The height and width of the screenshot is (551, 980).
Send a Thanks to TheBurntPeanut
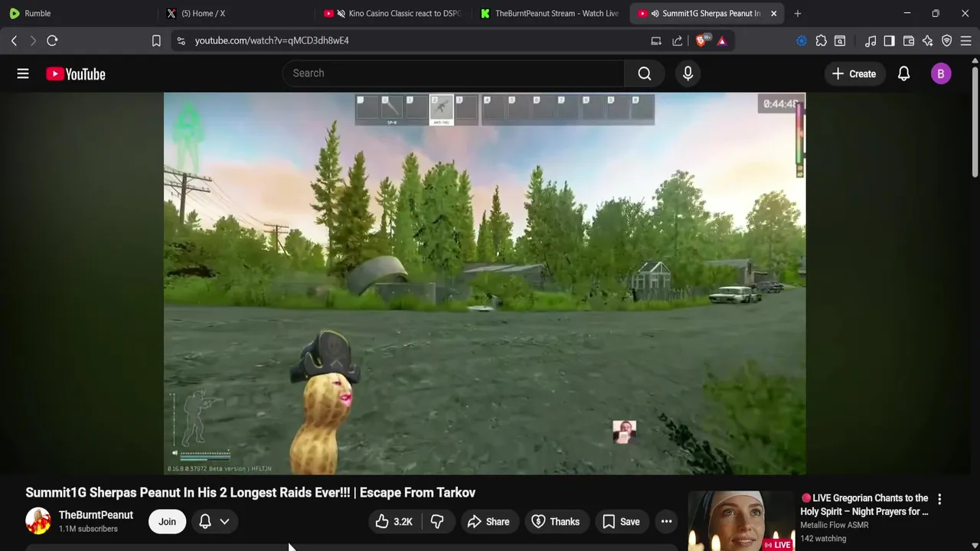tap(556, 522)
